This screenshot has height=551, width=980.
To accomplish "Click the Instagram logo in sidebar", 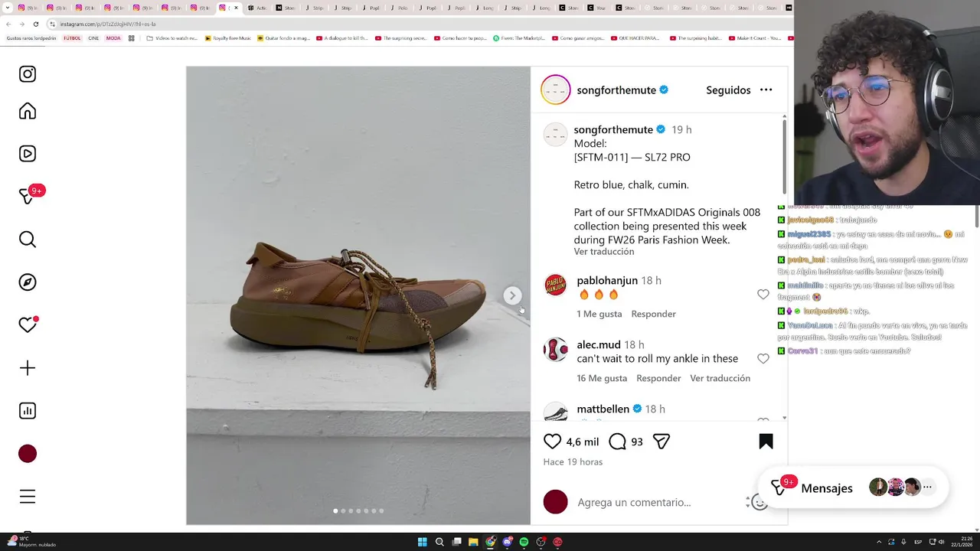I will pyautogui.click(x=28, y=74).
